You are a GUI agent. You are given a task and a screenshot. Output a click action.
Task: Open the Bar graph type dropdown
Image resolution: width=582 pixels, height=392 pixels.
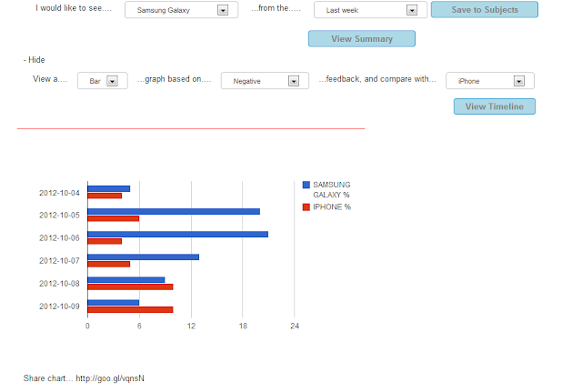pyautogui.click(x=103, y=81)
